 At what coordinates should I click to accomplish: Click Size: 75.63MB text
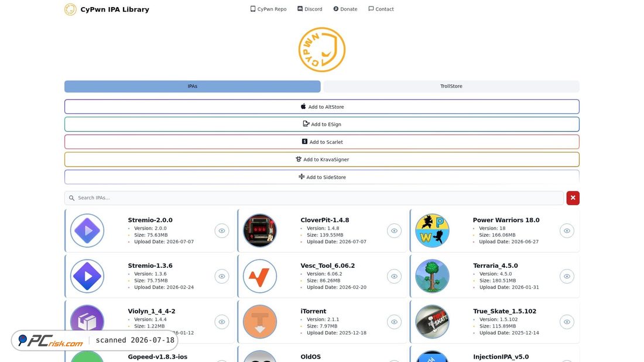pyautogui.click(x=150, y=235)
